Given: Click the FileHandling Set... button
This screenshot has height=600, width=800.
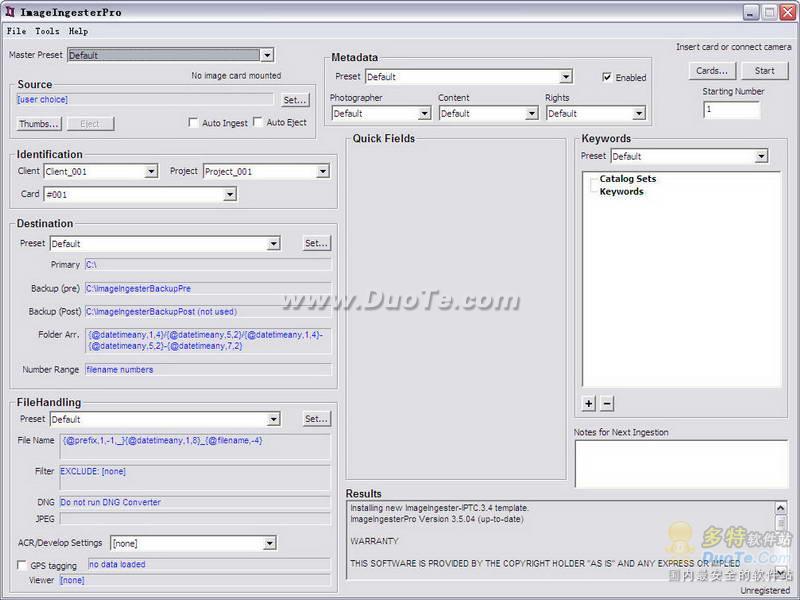Looking at the screenshot, I should pyautogui.click(x=316, y=419).
